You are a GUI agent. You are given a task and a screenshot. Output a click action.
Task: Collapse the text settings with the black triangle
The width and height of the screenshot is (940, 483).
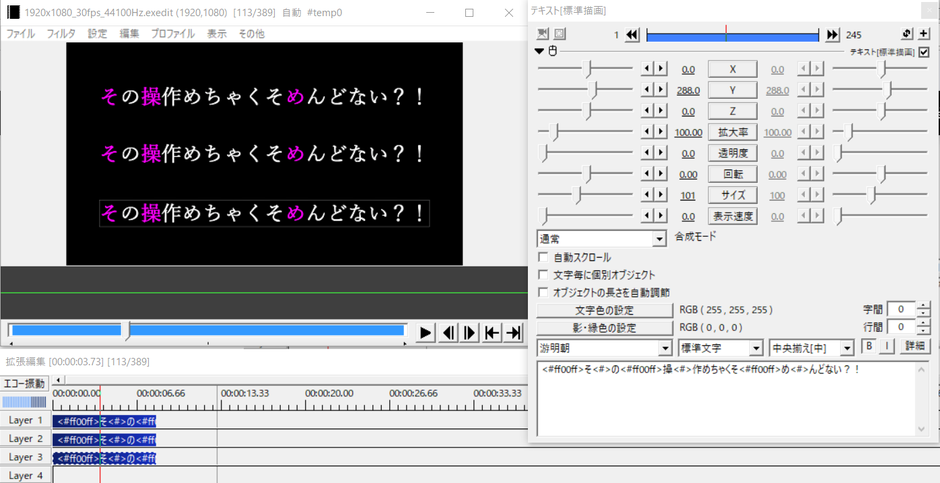coord(541,52)
